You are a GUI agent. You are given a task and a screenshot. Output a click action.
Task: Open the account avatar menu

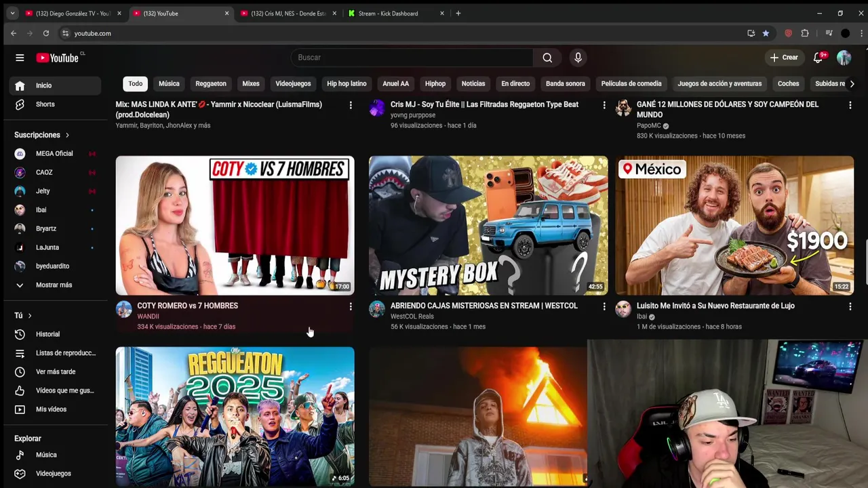pos(844,58)
